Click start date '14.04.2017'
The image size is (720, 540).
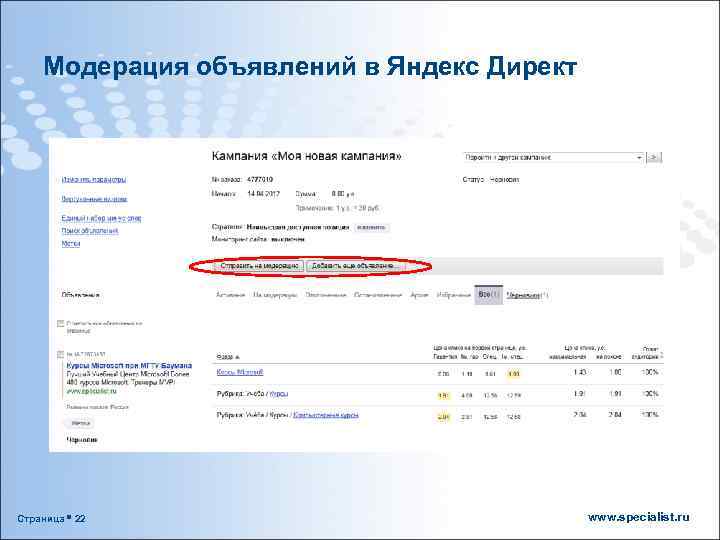264,194
